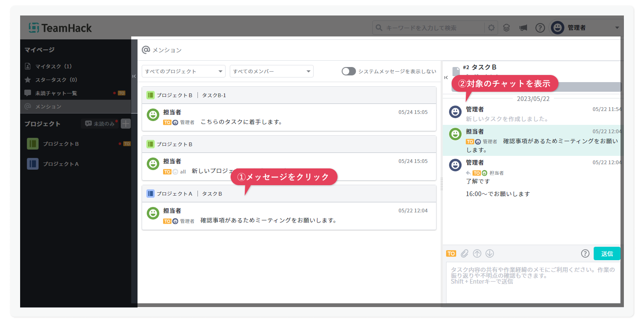Click the help question mark in header
Image resolution: width=644 pixels, height=323 pixels.
pyautogui.click(x=540, y=28)
